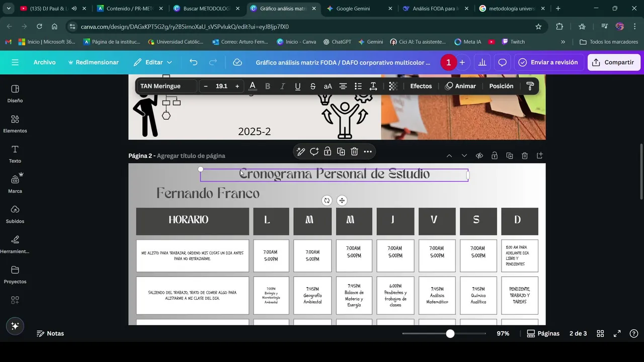This screenshot has width=644, height=362.
Task: Open ChatGPT bookmark
Action: (337, 42)
